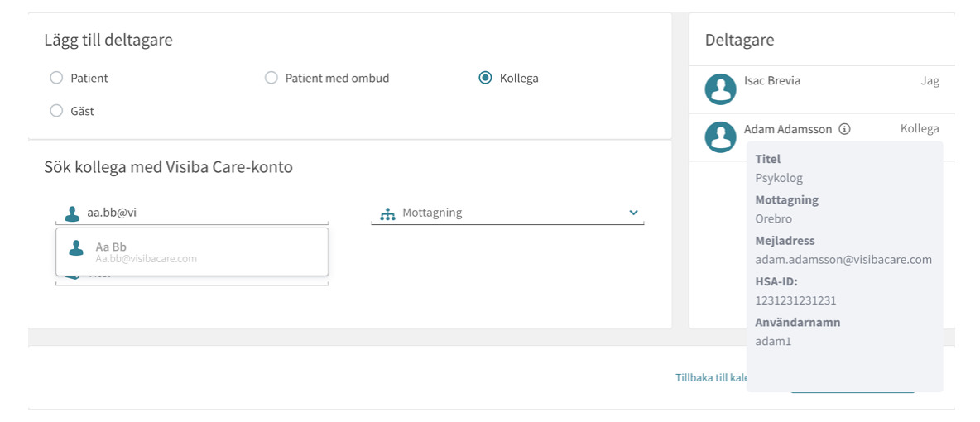Pick the Gäst participant type
Screen dimensions: 980x422
tap(56, 111)
